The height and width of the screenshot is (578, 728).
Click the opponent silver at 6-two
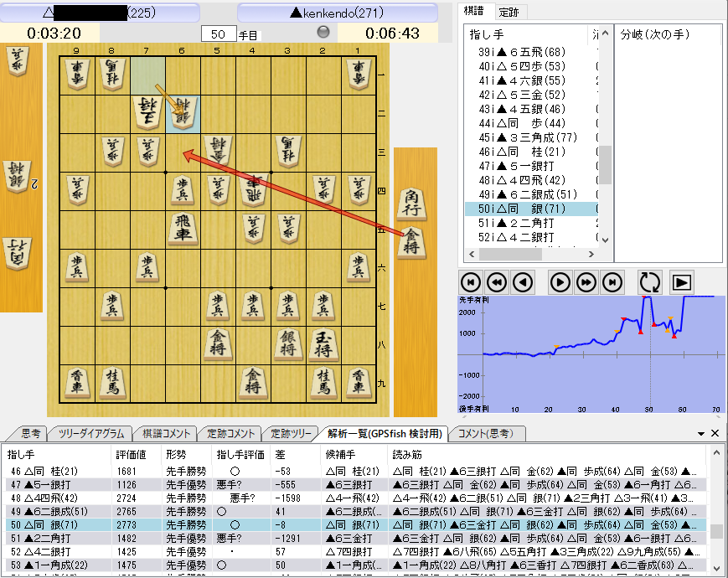click(183, 113)
